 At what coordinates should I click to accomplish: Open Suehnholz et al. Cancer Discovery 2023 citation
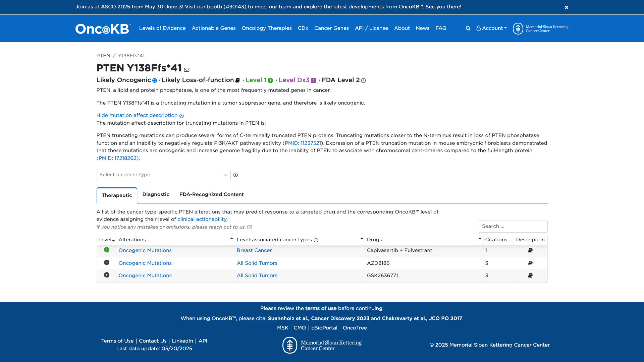click(319, 319)
